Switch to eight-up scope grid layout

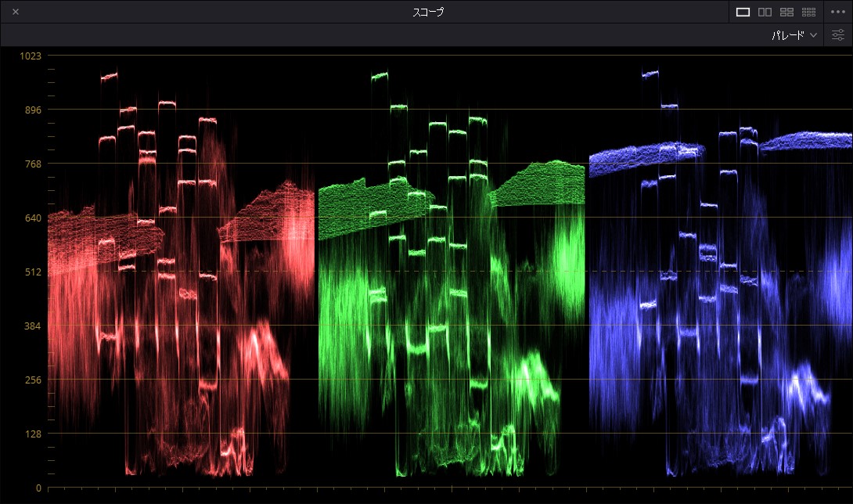click(x=809, y=12)
